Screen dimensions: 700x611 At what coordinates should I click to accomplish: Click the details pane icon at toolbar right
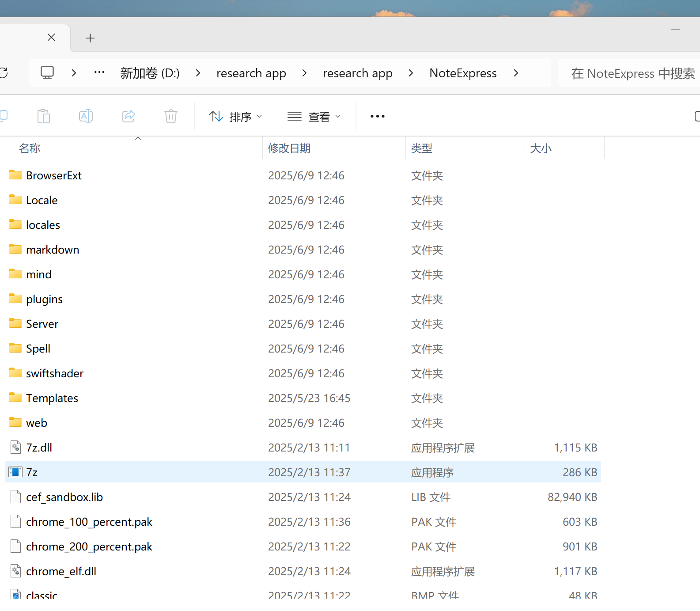697,116
